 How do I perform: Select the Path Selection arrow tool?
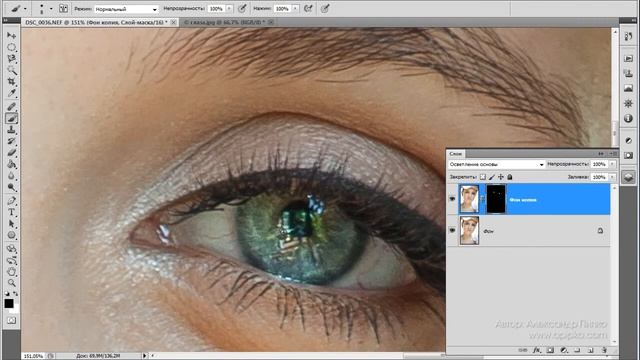pos(11,224)
